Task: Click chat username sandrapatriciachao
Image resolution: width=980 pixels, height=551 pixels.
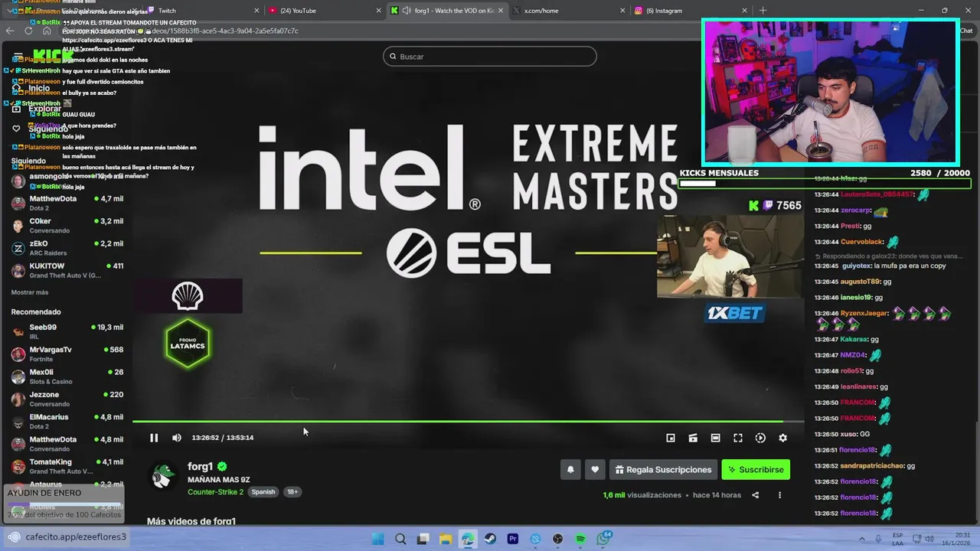Action: 873,465
